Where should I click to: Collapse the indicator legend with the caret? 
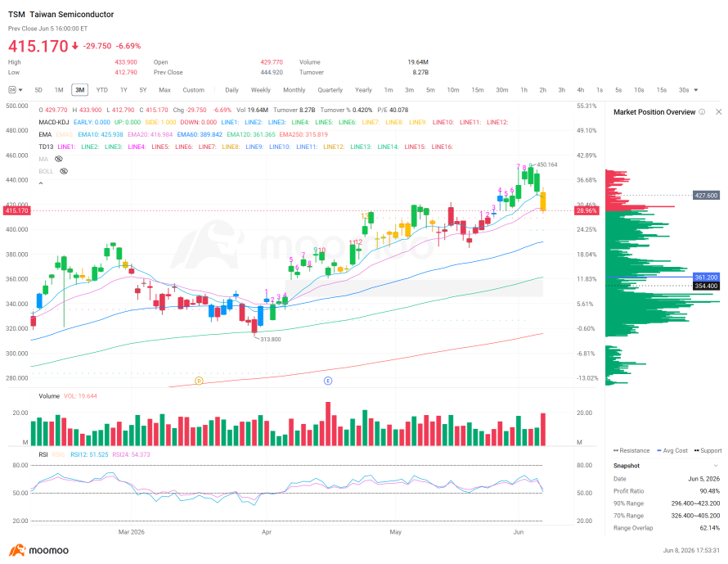point(41,183)
